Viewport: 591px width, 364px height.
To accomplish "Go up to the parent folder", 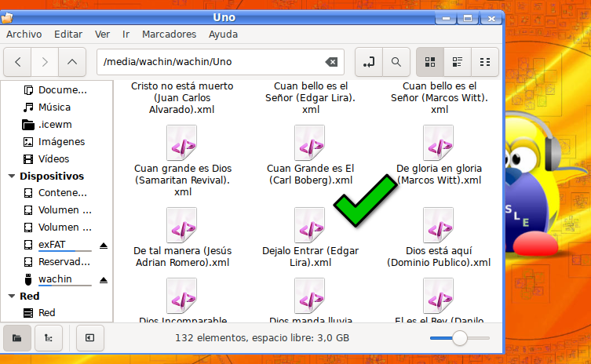I will pyautogui.click(x=72, y=62).
